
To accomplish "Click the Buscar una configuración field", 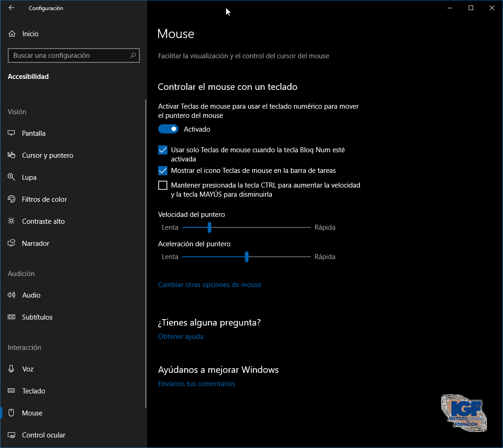I will pos(69,55).
